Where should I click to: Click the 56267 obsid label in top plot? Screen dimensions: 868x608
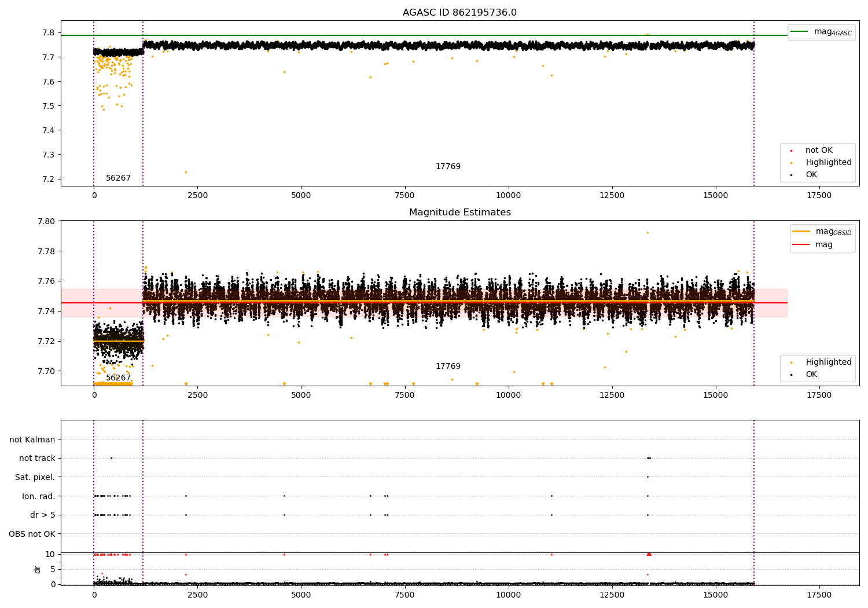pyautogui.click(x=118, y=178)
